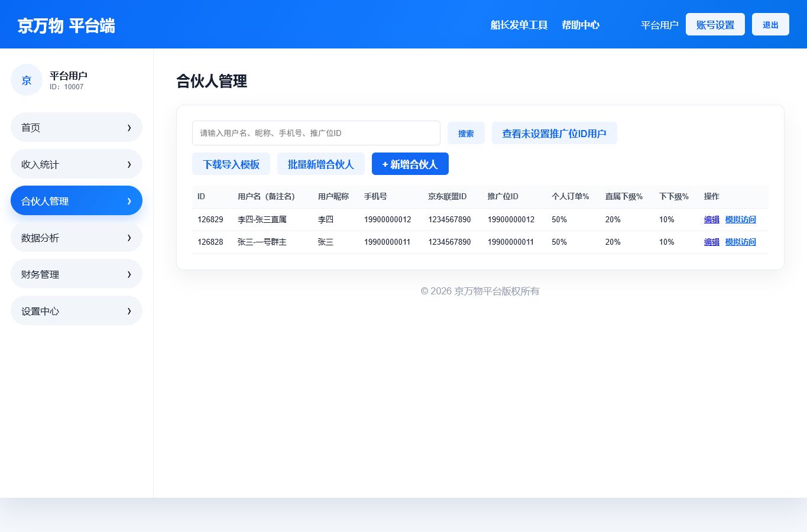Expand chevron on 数据分析 sidebar item
807x532 pixels.
click(129, 238)
